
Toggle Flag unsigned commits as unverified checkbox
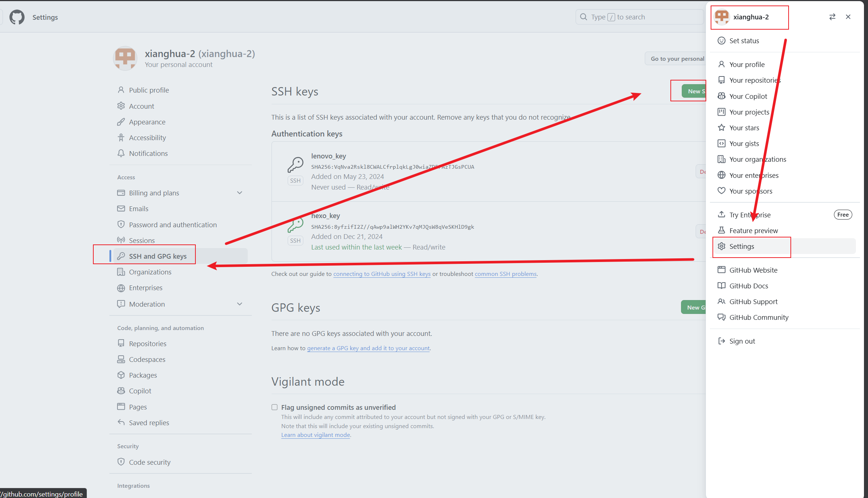click(x=274, y=407)
